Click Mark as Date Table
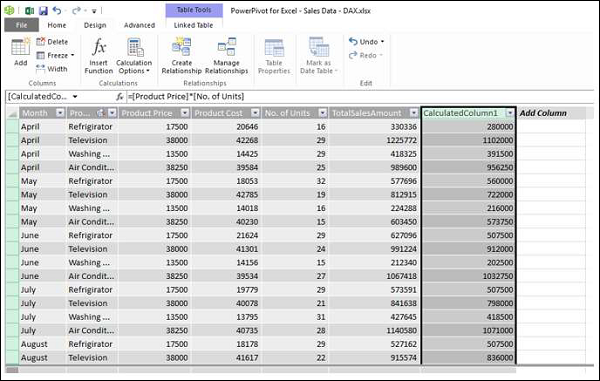 [319, 56]
